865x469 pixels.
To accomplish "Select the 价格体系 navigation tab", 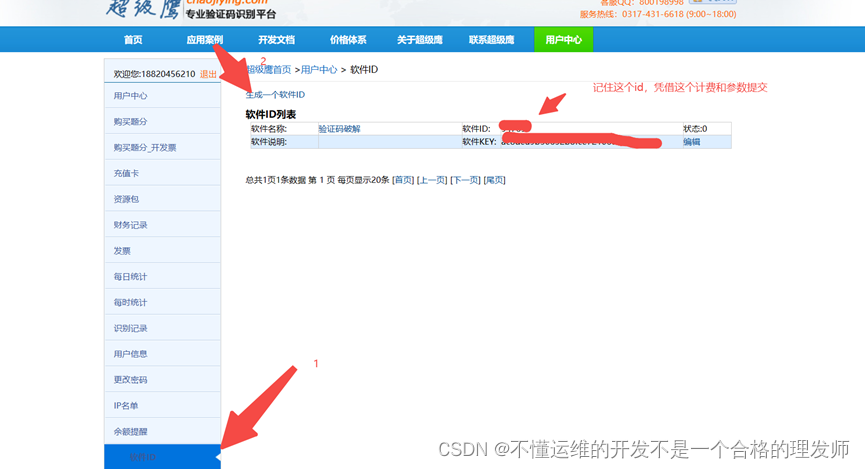I will (x=348, y=40).
